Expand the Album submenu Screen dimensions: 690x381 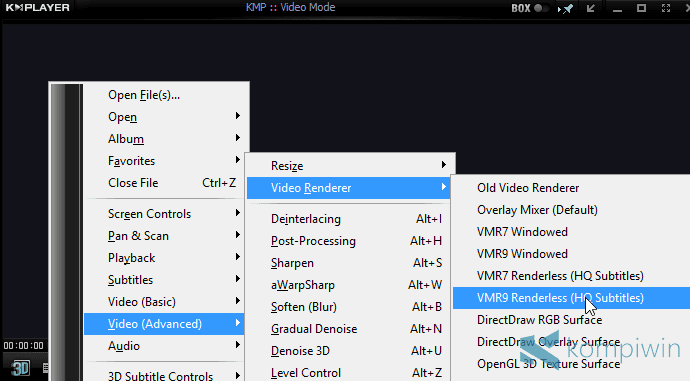pos(166,139)
